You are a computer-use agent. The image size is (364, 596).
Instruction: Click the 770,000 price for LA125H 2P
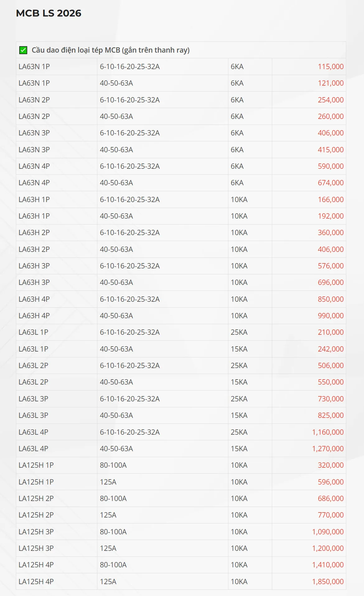click(x=330, y=515)
